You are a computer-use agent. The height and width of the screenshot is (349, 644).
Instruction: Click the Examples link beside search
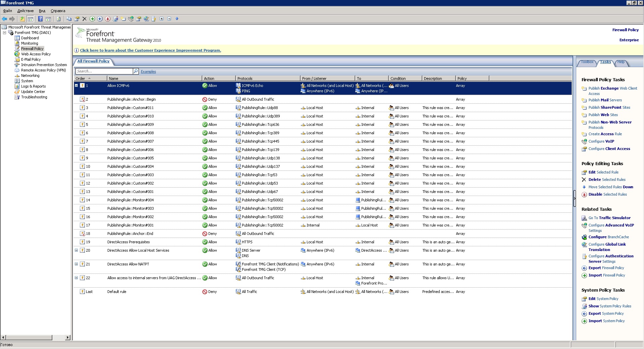pos(148,71)
